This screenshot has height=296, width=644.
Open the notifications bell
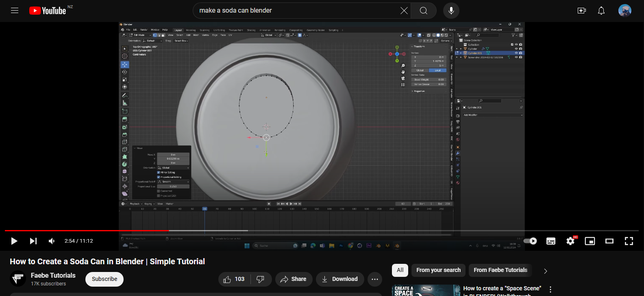(x=601, y=11)
